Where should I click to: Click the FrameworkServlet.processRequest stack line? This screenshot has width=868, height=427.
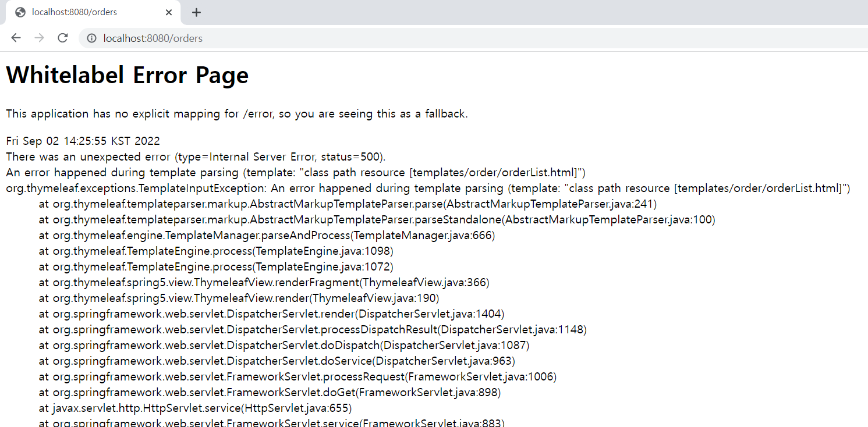(297, 377)
